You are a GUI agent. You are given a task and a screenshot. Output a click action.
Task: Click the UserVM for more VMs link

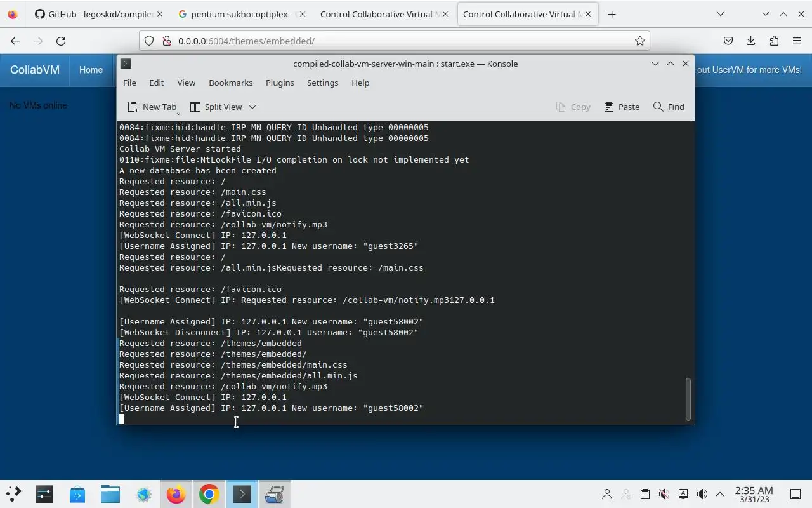749,70
